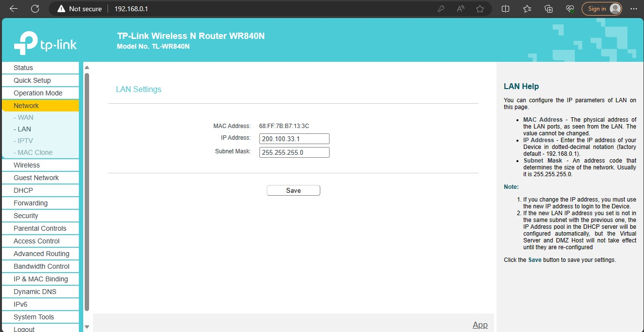Open the Access Control menu
Viewport: 644px width, 332px height.
[x=40, y=241]
